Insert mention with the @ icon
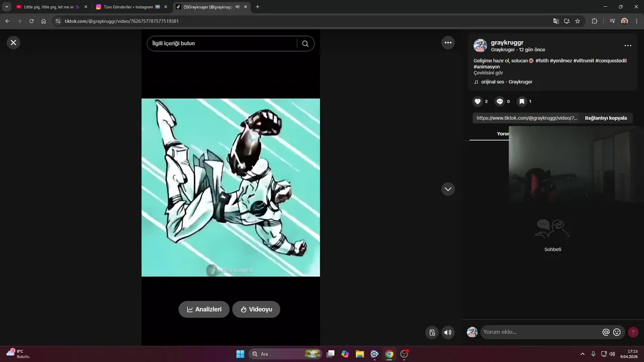Screen dimensions: 644x362 click(x=606, y=332)
